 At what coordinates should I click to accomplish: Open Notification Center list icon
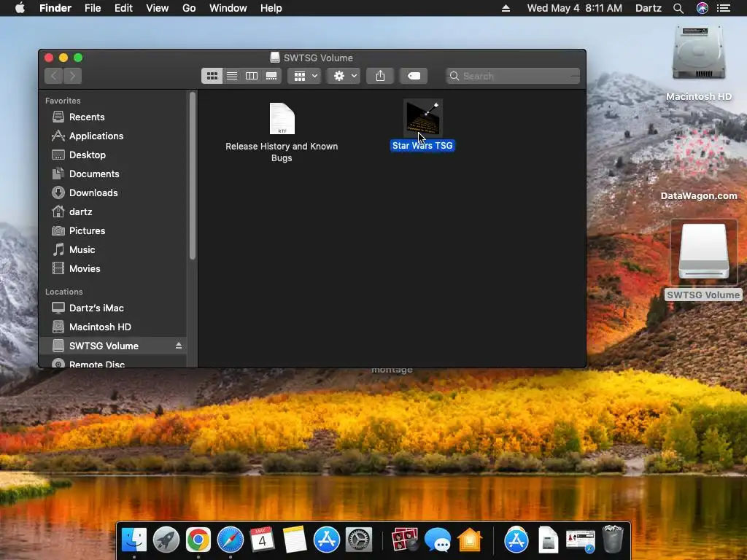click(724, 8)
